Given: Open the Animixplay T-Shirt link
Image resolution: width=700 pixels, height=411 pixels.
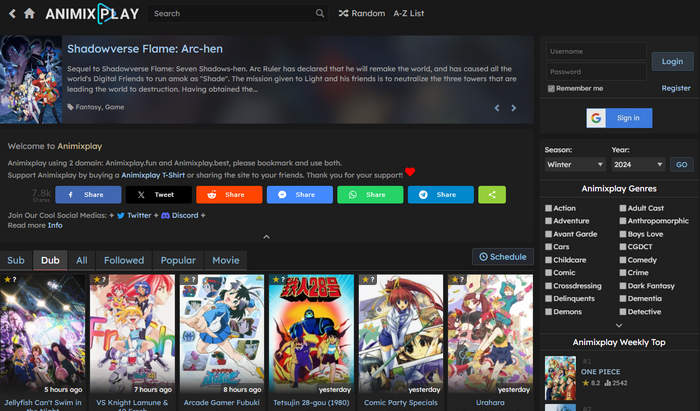Looking at the screenshot, I should (x=153, y=175).
